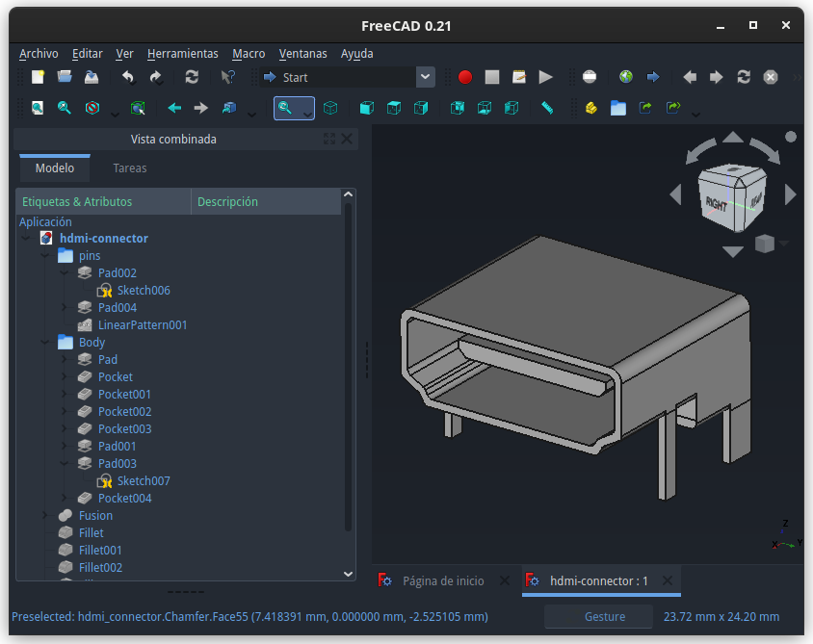Image resolution: width=813 pixels, height=644 pixels.
Task: Click the tree view scroll down arrow
Action: point(348,574)
